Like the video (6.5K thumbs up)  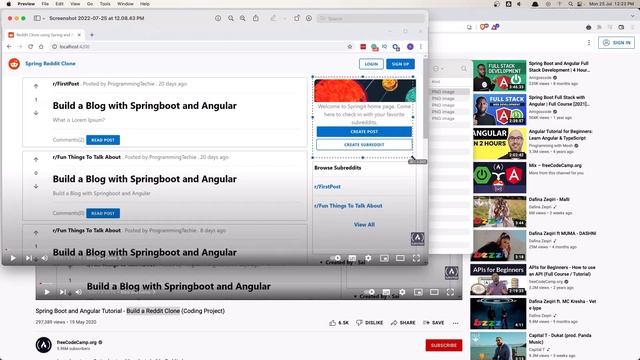click(339, 322)
